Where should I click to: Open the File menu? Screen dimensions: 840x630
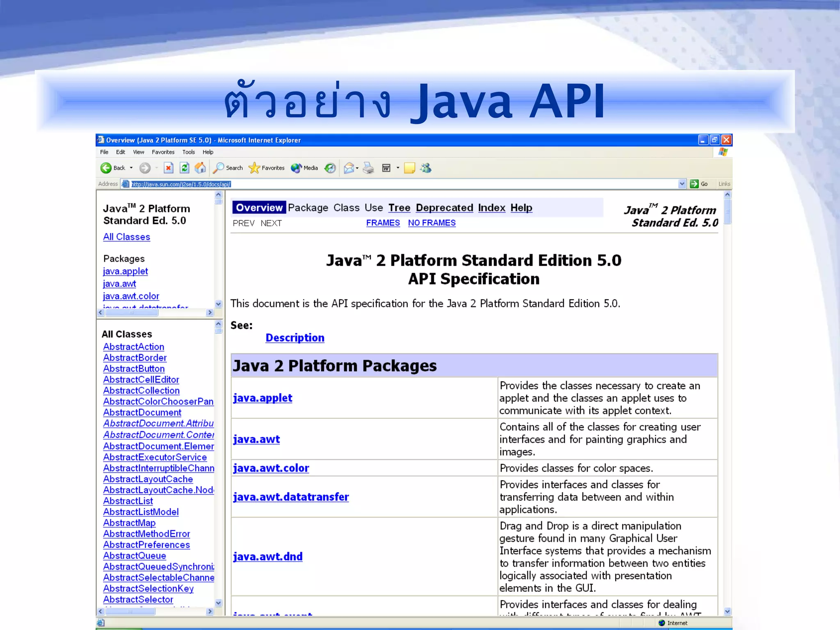point(104,152)
